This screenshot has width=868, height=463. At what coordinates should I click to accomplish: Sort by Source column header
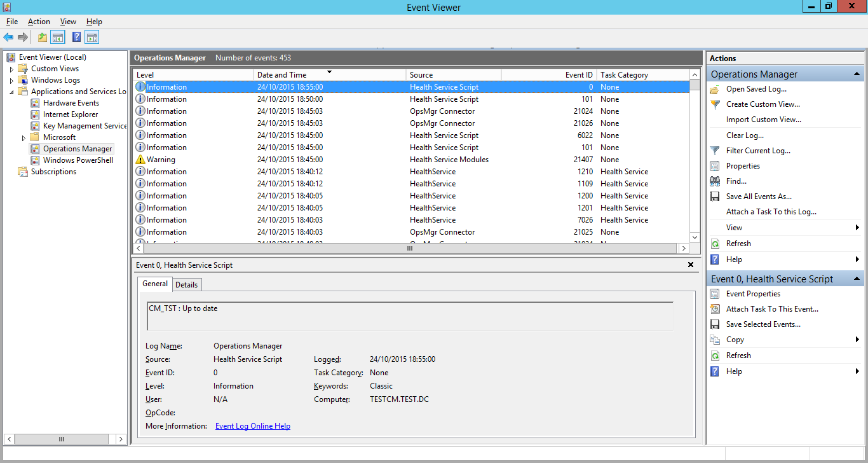coord(454,75)
